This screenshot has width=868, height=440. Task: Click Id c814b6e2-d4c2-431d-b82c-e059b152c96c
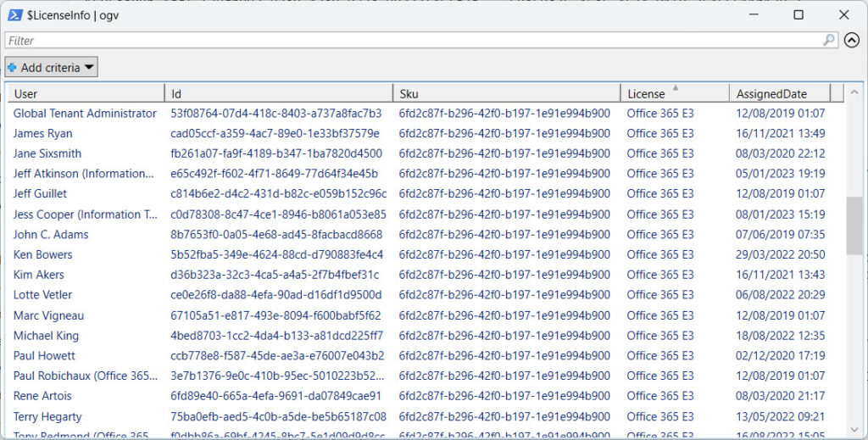[x=278, y=193]
